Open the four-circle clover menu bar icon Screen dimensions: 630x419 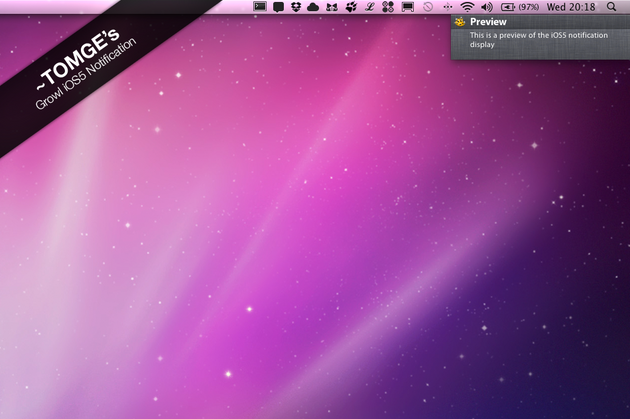pyautogui.click(x=388, y=7)
